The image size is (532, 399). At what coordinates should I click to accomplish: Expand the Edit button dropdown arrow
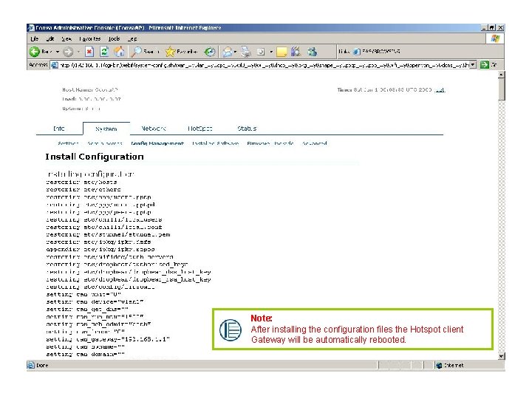click(x=271, y=52)
